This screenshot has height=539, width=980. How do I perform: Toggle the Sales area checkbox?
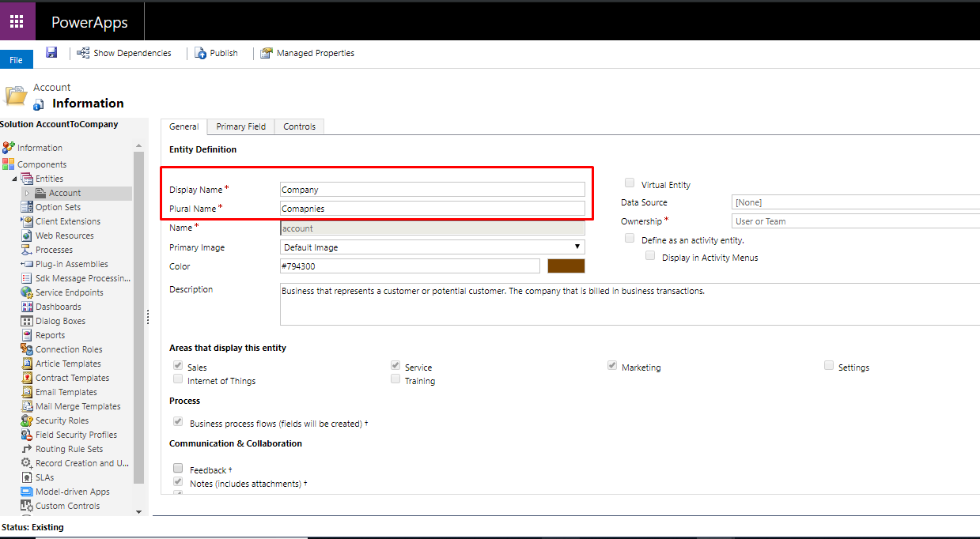178,366
